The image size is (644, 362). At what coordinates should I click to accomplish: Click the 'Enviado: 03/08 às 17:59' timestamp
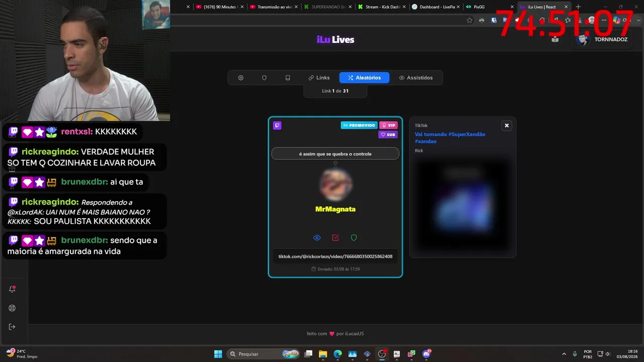pos(335,269)
